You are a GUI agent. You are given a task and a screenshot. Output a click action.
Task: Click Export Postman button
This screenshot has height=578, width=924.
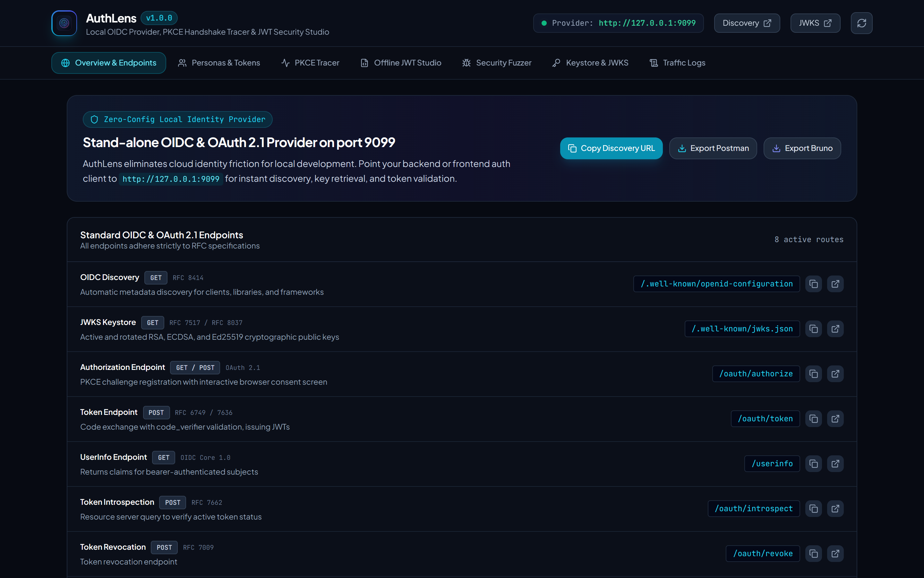[x=713, y=148]
